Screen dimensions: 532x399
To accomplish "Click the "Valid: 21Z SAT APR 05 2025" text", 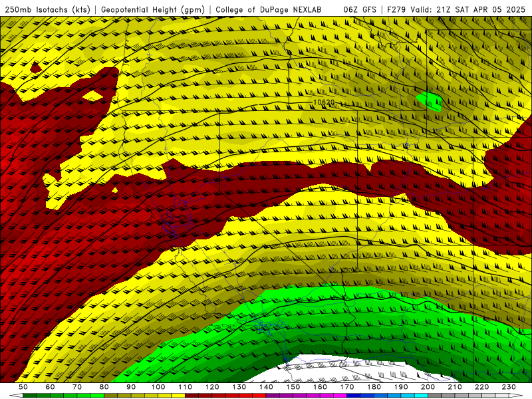I will pyautogui.click(x=467, y=10).
